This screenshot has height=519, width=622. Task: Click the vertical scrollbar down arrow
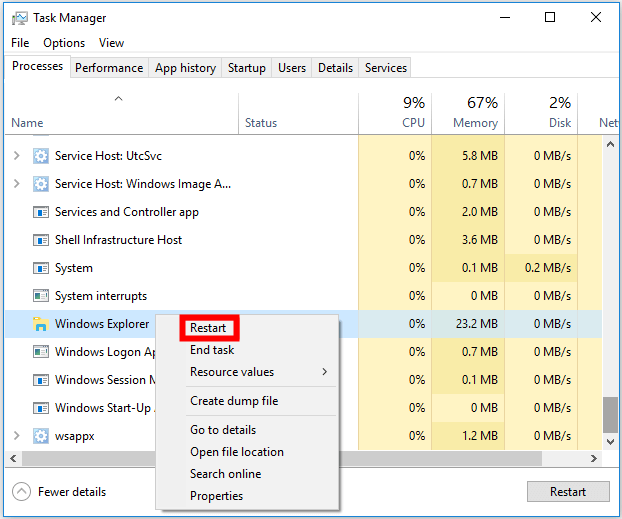tap(610, 441)
